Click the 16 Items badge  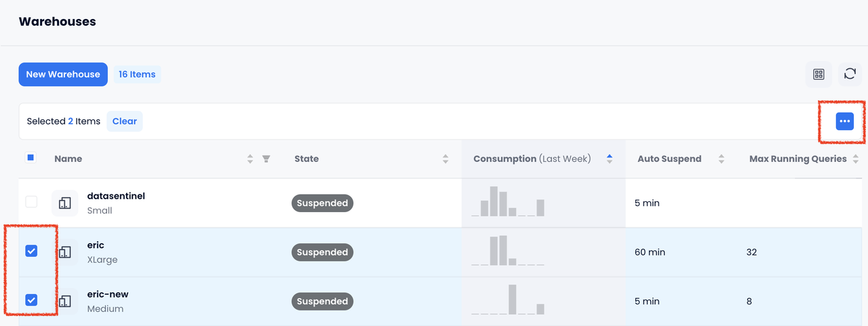click(137, 75)
